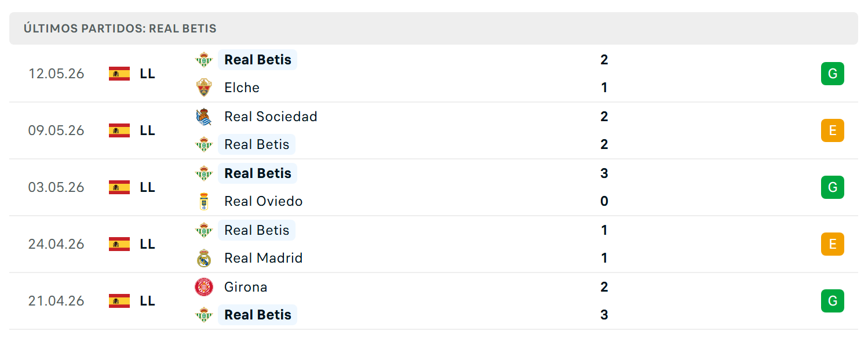868x338 pixels.
Task: Click green G badge for Real Oviedo match
Action: 833,187
